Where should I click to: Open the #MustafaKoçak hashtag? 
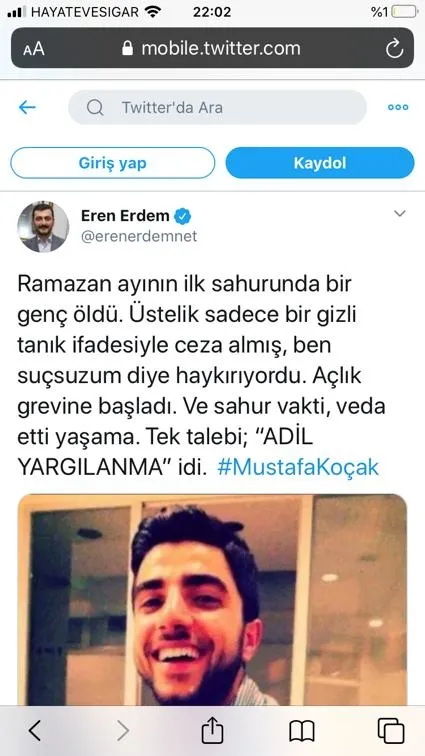(298, 468)
